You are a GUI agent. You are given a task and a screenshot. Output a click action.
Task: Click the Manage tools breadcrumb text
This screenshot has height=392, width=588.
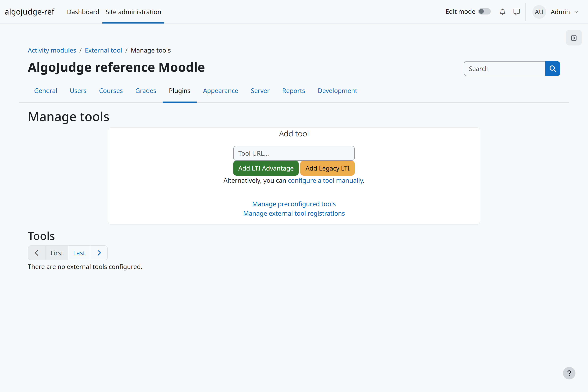(151, 50)
